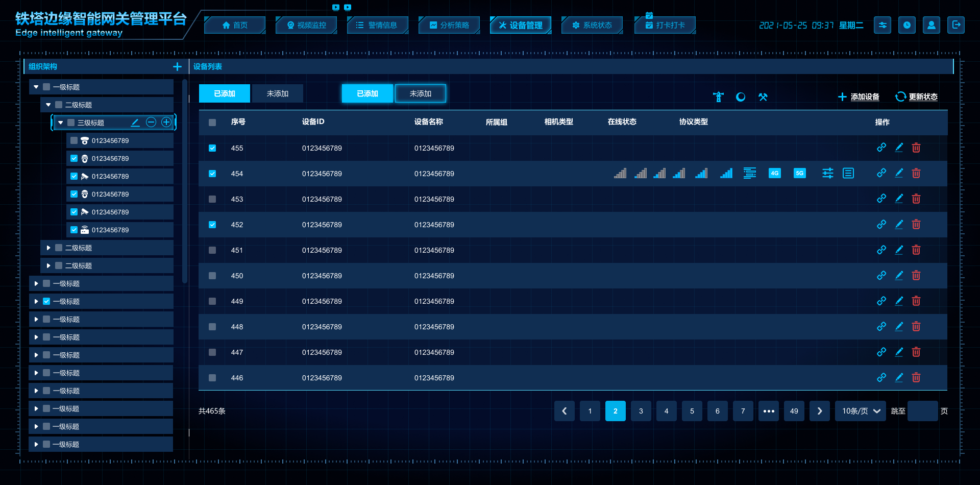Open the user profile icon in header
The image size is (980, 485).
[x=931, y=25]
